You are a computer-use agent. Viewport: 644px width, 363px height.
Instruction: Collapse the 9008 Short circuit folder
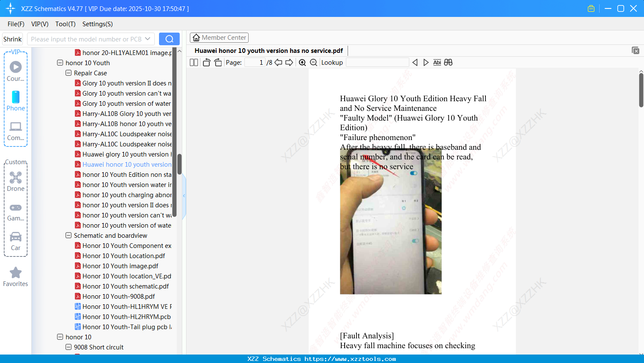[69, 347]
